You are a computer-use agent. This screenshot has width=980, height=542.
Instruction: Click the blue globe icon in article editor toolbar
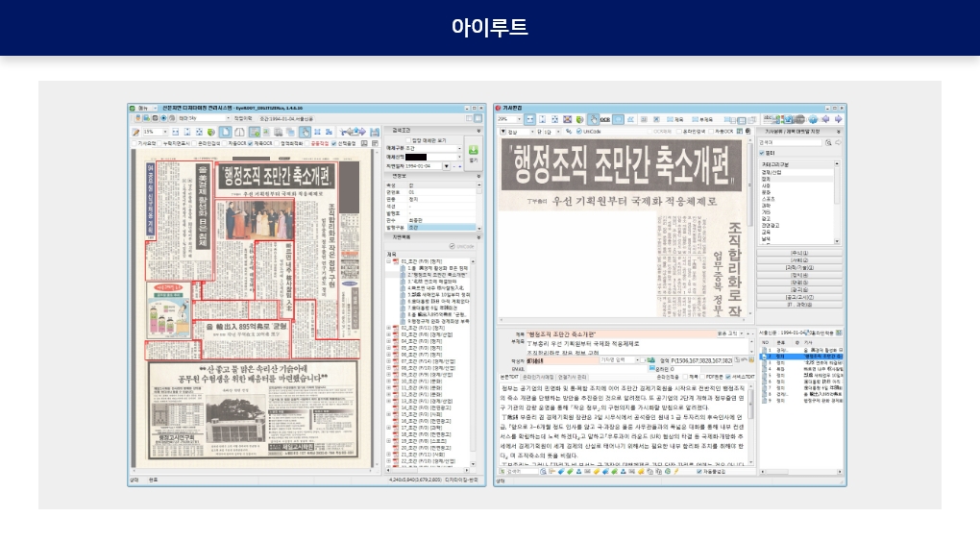(x=813, y=119)
